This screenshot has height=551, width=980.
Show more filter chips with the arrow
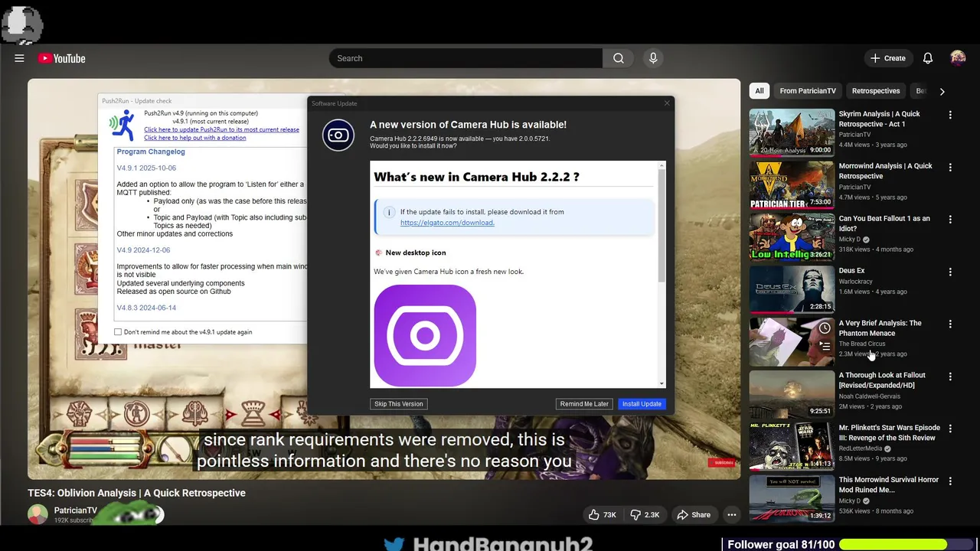(942, 91)
